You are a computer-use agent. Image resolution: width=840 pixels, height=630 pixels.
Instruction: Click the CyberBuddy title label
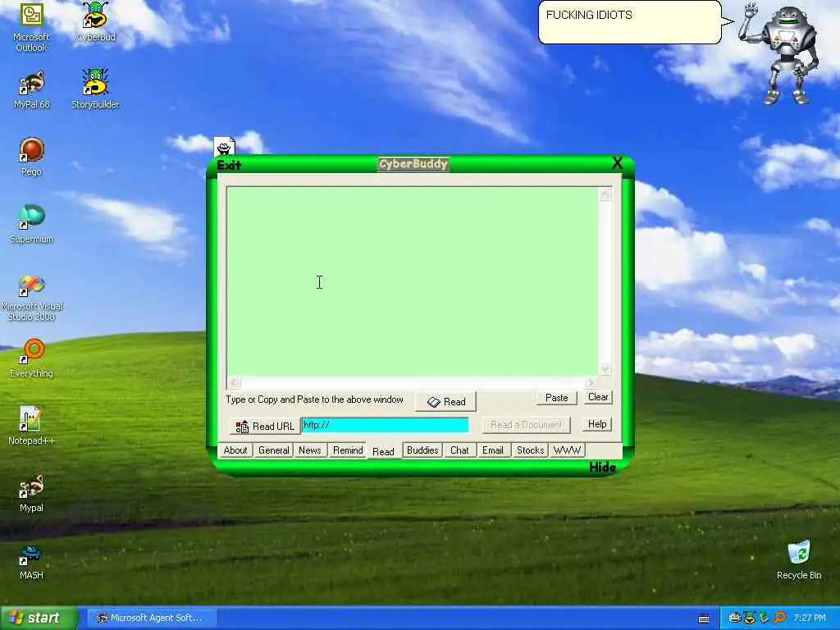(413, 164)
